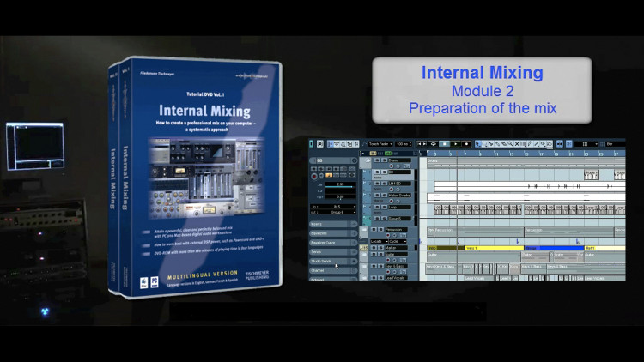This screenshot has height=362, width=644.
Task: Mute the BD track
Action: 377,172
